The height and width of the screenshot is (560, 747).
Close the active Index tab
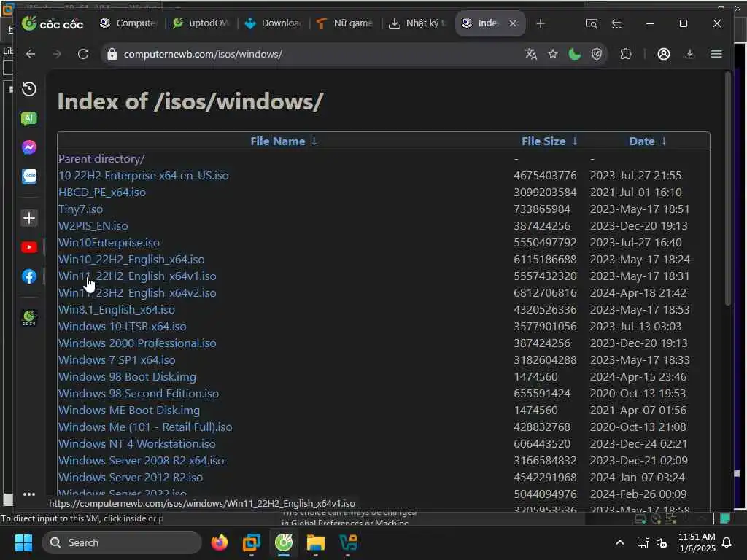tap(513, 23)
